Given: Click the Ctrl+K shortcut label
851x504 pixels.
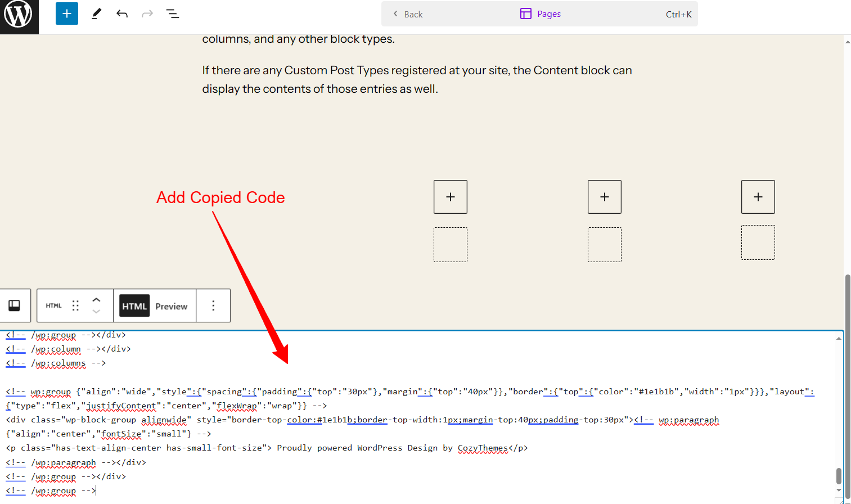Looking at the screenshot, I should point(678,14).
